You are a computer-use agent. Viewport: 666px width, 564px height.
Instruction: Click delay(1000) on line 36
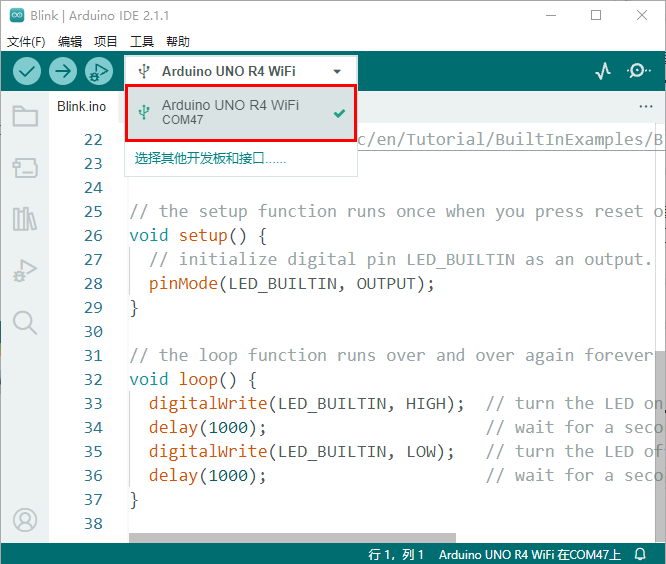[x=207, y=476]
